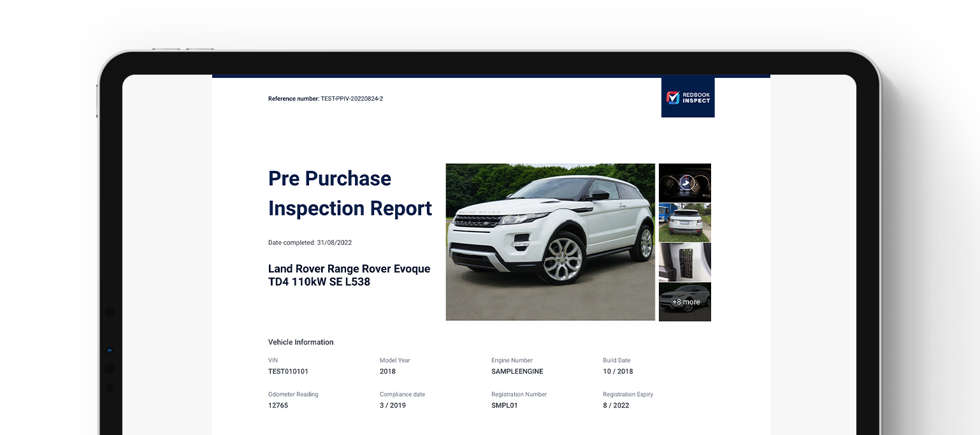Click the Odometer Reading value 12765
The width and height of the screenshot is (980, 435).
coord(278,405)
